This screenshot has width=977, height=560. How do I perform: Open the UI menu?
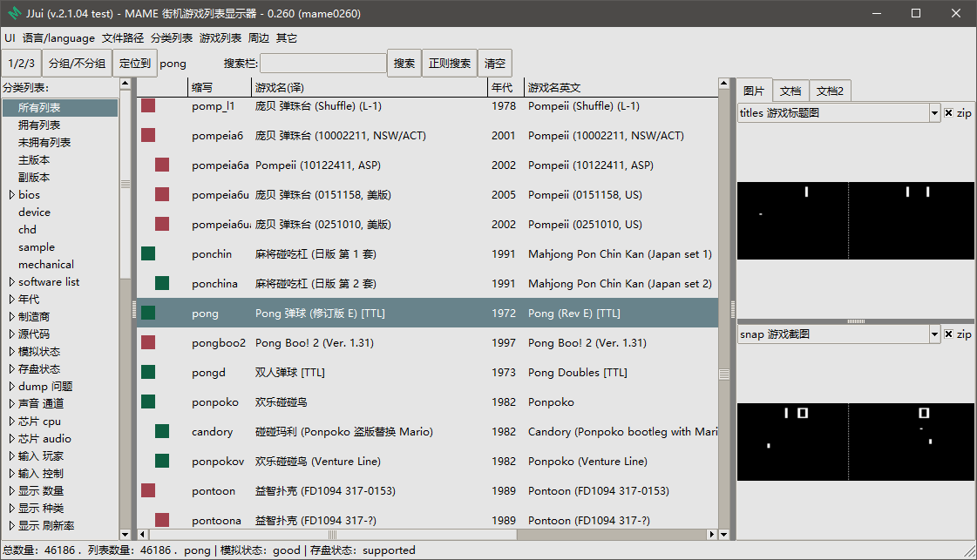10,38
